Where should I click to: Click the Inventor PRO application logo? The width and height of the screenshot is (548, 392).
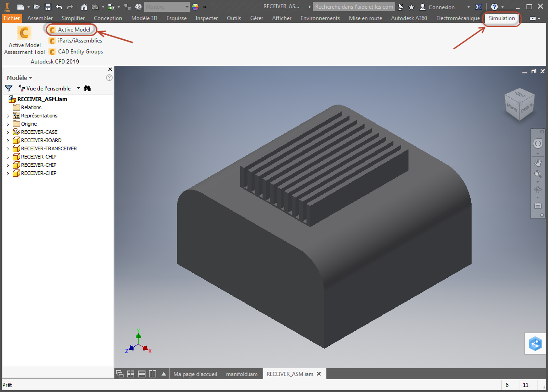coord(7,7)
